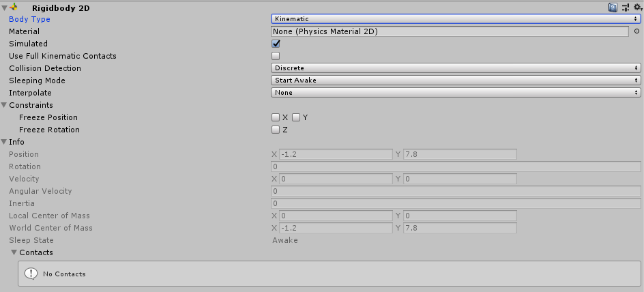This screenshot has height=292, width=644.
Task: Open the Collision Detection dropdown
Action: point(456,68)
